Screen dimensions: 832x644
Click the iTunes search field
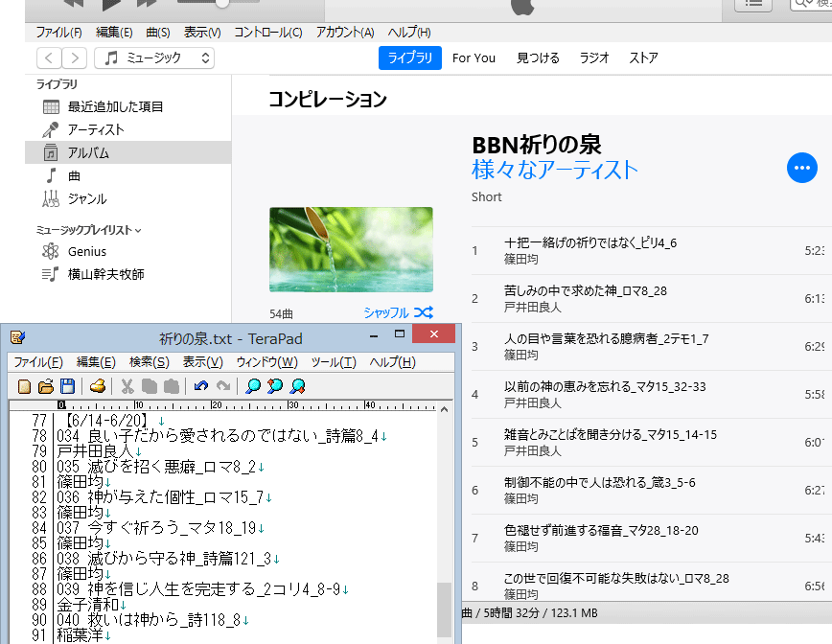pos(811,4)
